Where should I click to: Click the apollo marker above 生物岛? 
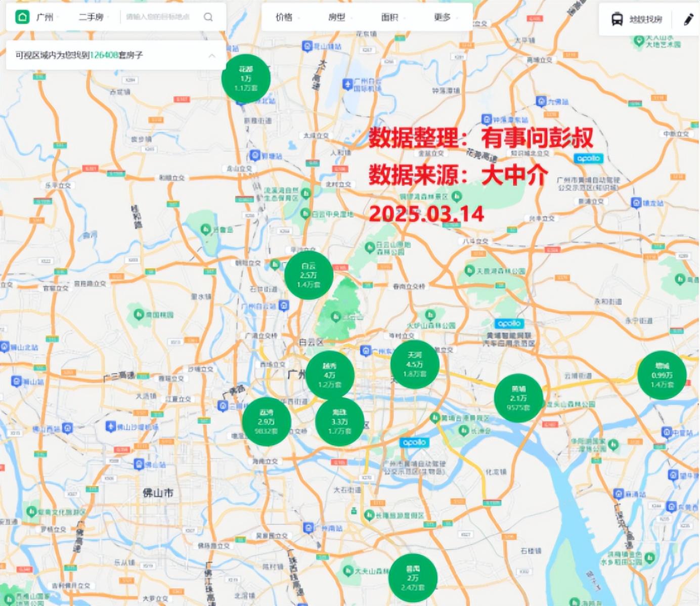point(414,443)
